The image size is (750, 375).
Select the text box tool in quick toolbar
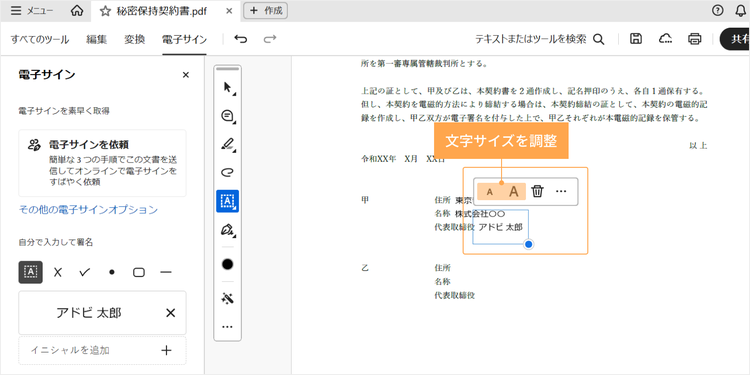228,201
